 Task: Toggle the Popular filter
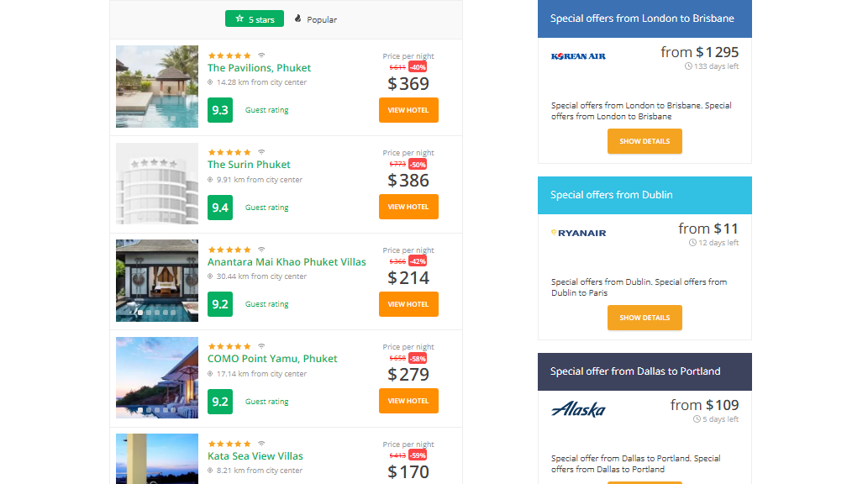tap(314, 18)
